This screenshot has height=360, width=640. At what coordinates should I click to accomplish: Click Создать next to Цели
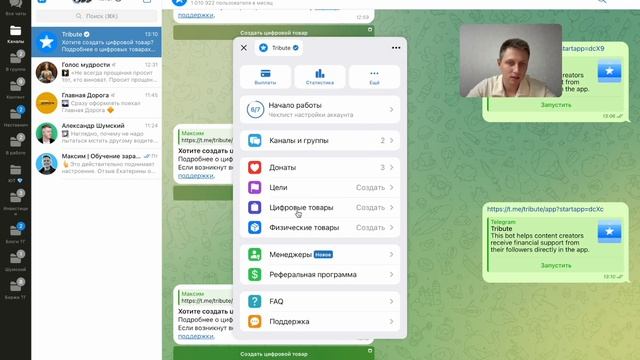click(370, 187)
